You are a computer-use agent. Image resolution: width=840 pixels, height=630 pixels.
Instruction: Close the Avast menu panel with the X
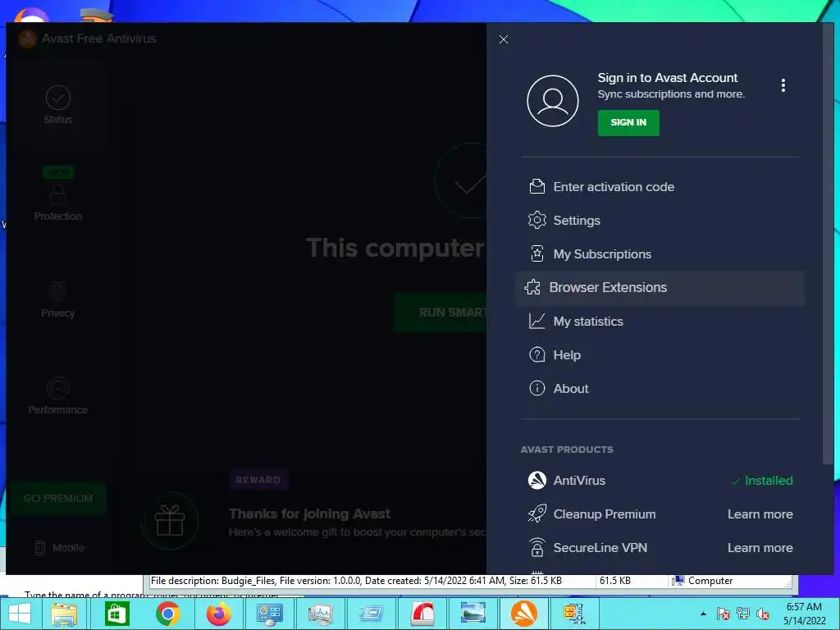(x=503, y=39)
